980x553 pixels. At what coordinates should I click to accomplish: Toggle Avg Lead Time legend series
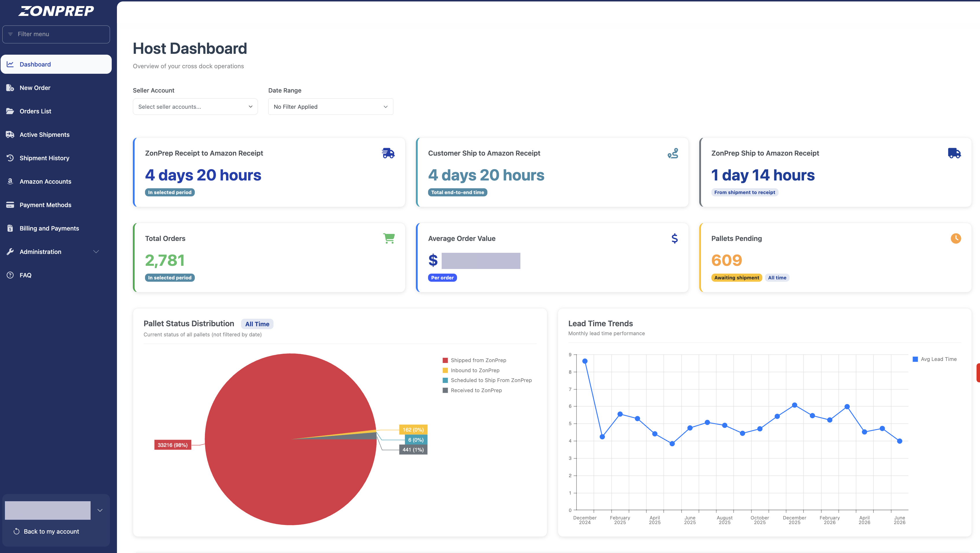935,359
